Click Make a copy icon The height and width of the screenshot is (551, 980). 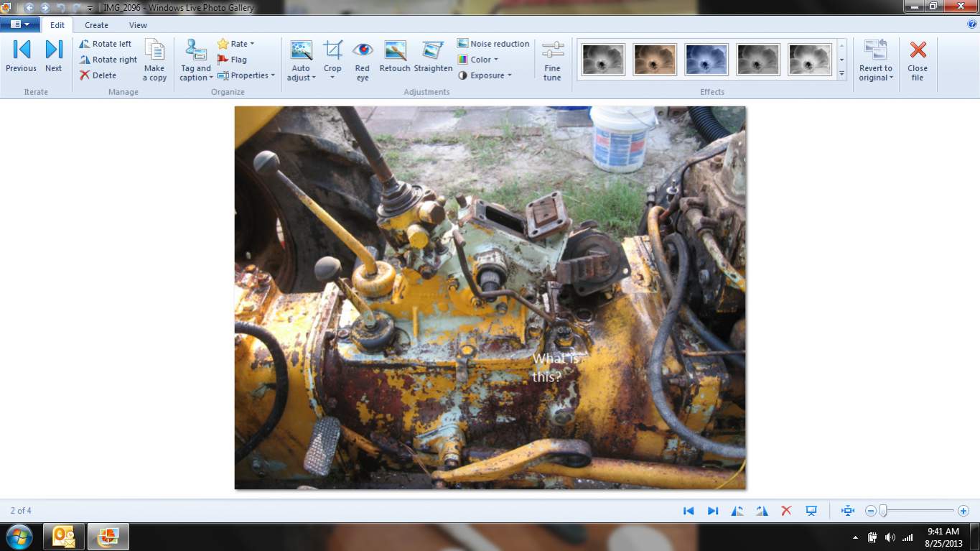[x=154, y=59]
